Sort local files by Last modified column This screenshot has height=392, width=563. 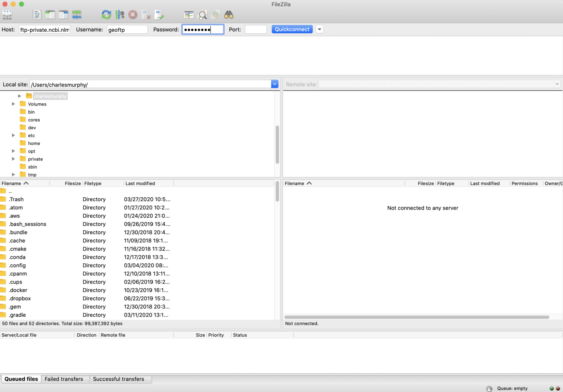pyautogui.click(x=140, y=184)
